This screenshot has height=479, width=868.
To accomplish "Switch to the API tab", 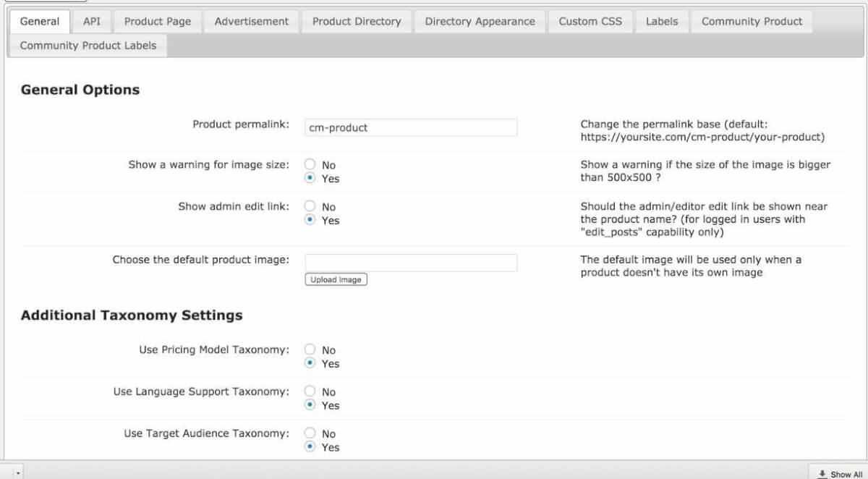I will click(92, 22).
